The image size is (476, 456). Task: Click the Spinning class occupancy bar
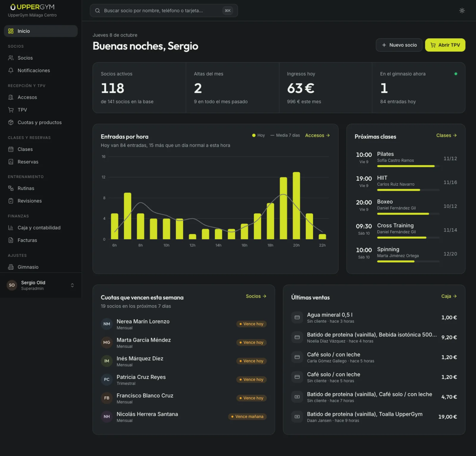pos(408,261)
